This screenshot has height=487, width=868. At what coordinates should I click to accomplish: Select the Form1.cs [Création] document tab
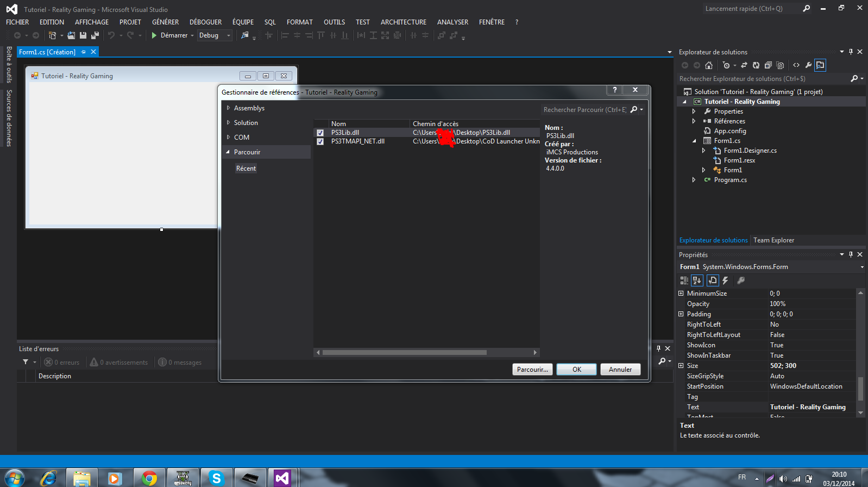click(47, 52)
